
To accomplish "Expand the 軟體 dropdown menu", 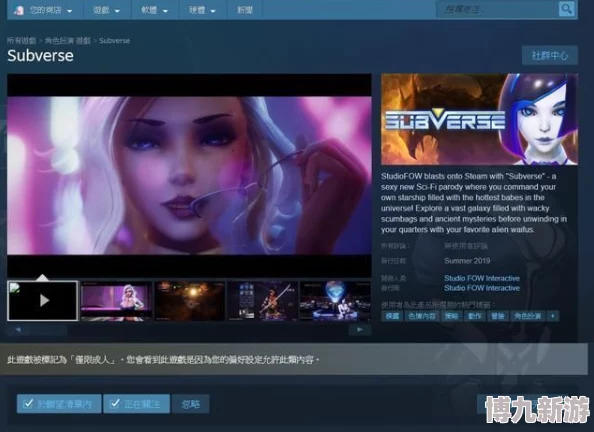I will tap(154, 10).
